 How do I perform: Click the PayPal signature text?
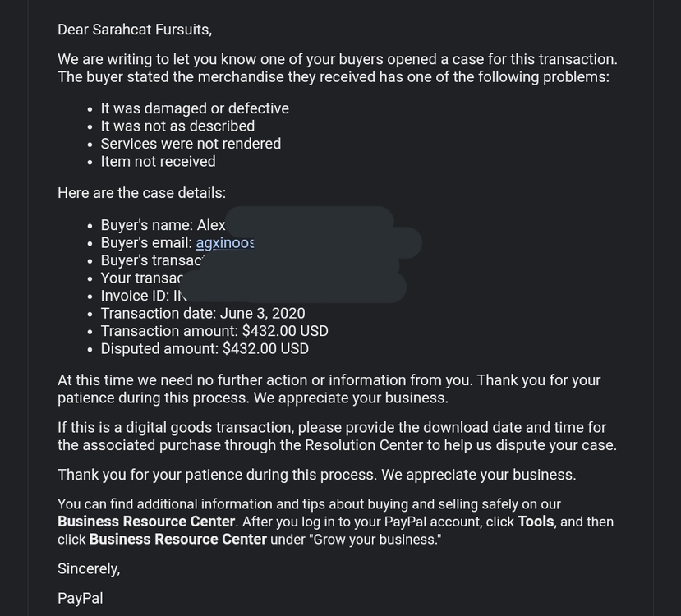81,598
